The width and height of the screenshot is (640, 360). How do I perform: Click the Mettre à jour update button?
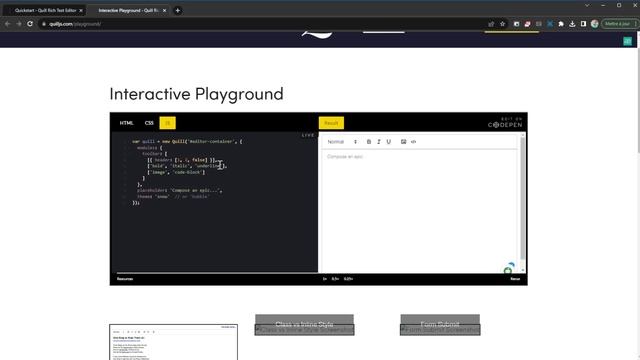[619, 24]
